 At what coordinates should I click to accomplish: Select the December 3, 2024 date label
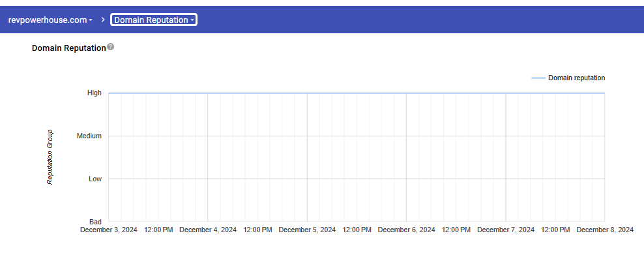pyautogui.click(x=108, y=230)
